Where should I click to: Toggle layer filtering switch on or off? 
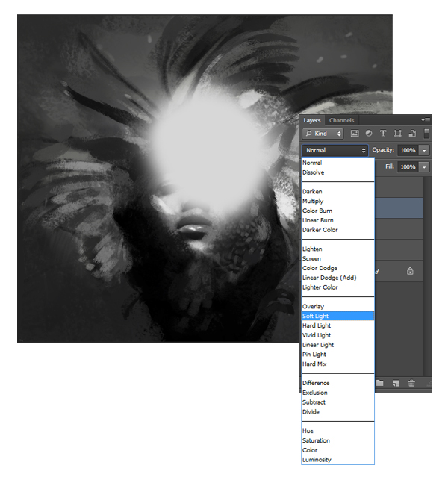point(426,133)
